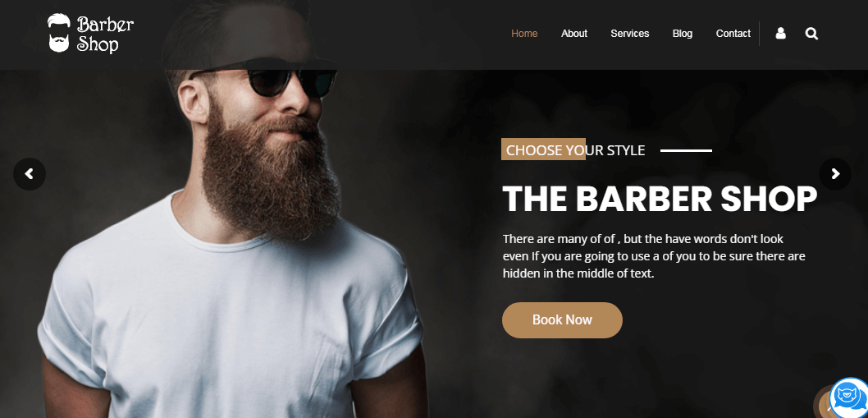The width and height of the screenshot is (868, 418).
Task: Open the Services menu item
Action: pos(630,34)
